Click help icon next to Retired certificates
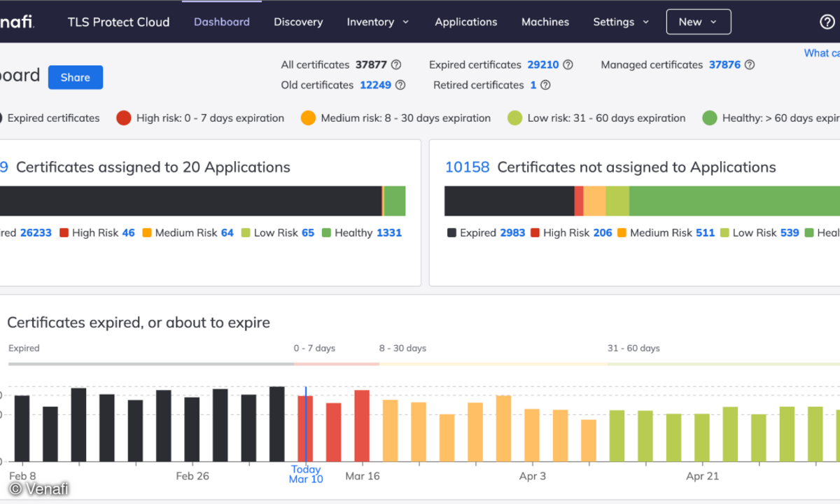 [545, 85]
